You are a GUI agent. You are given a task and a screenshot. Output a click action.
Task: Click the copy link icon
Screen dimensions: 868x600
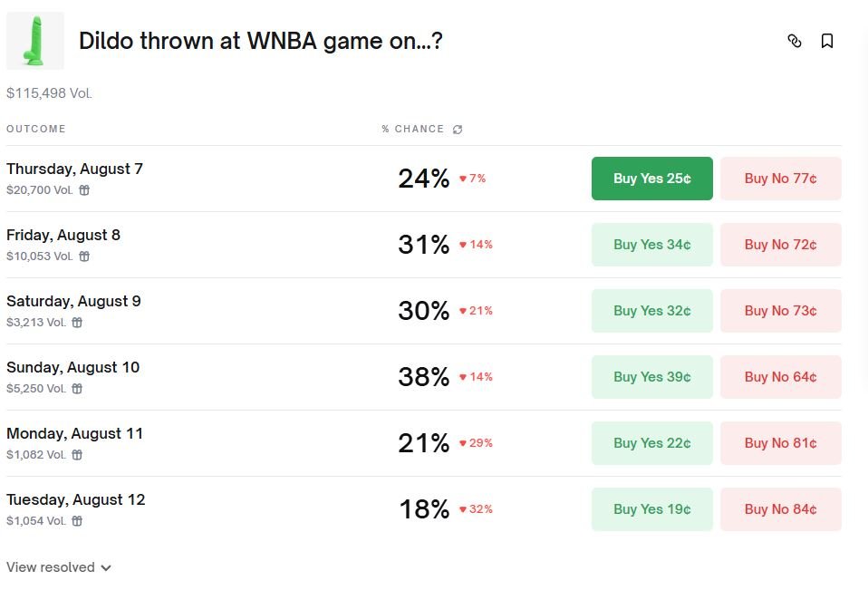(x=795, y=41)
